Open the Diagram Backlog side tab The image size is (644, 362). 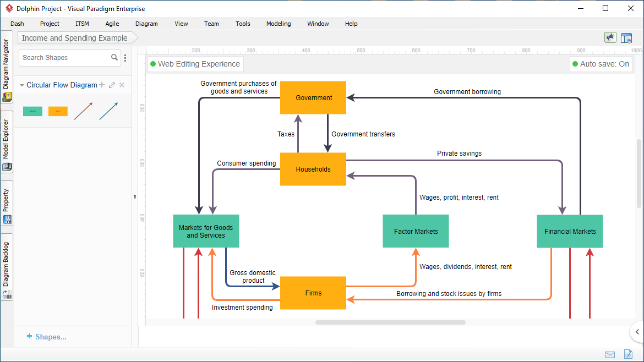pos(7,267)
